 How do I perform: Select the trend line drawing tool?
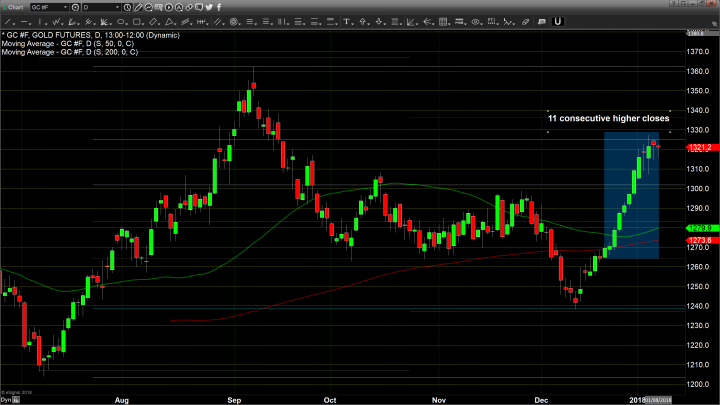(x=138, y=6)
